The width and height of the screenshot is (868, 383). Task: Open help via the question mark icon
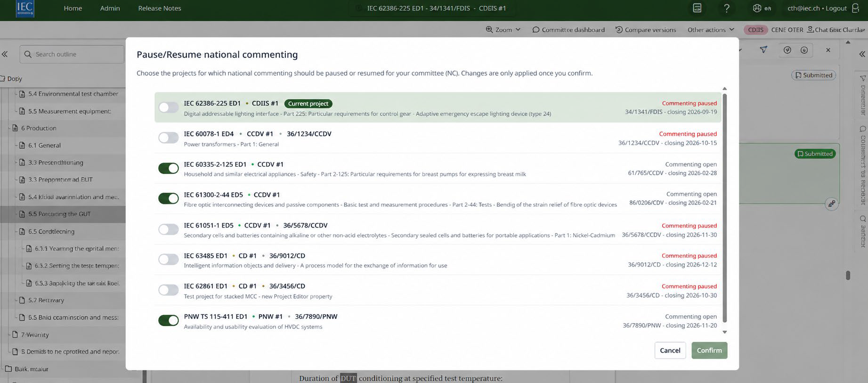[727, 8]
